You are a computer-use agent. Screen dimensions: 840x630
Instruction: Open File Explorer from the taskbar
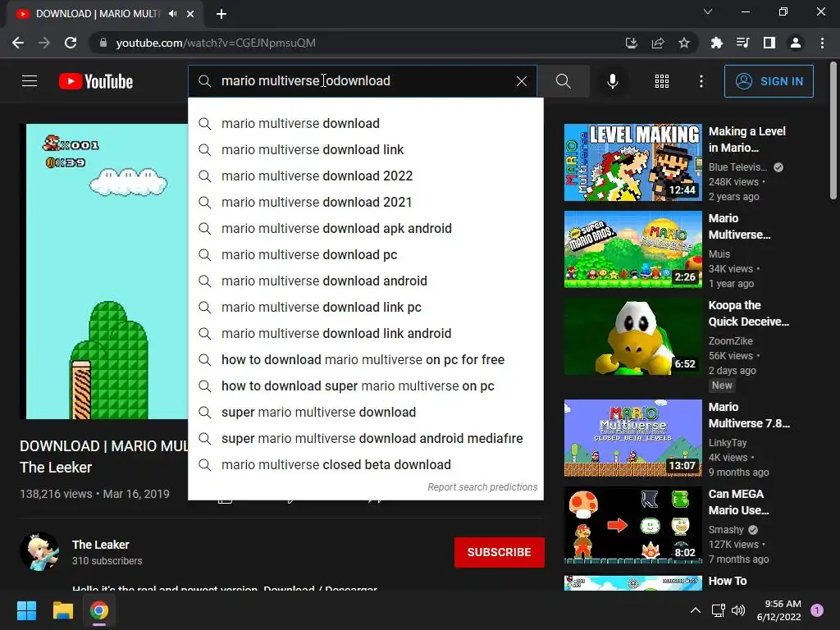point(62,610)
